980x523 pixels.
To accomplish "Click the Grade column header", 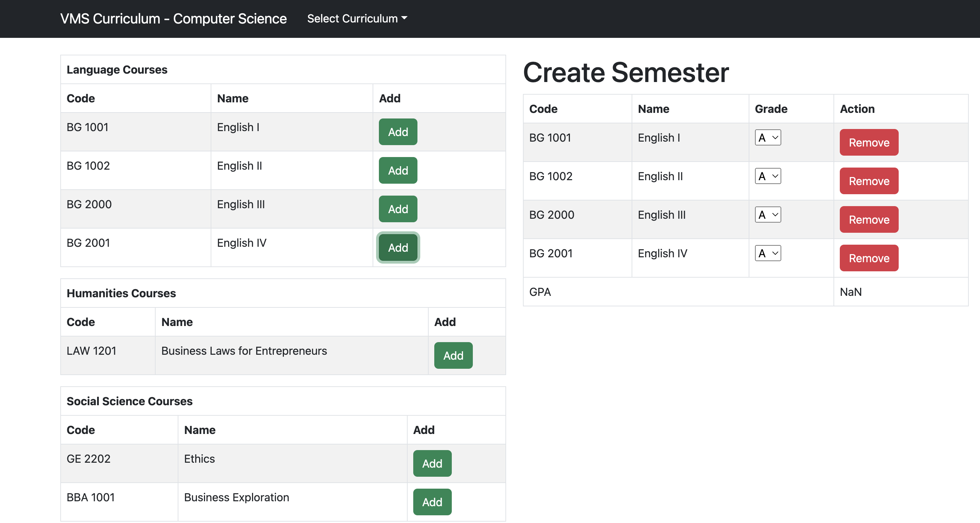I will click(771, 109).
